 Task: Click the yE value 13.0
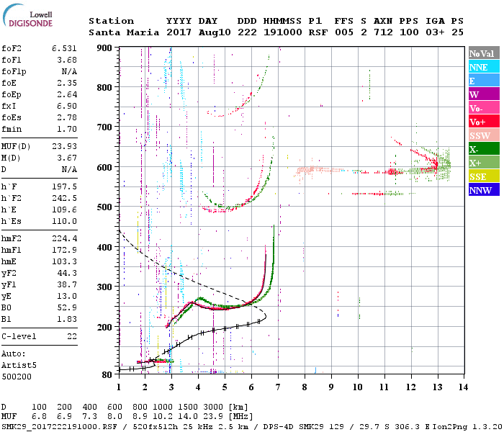coord(67,297)
